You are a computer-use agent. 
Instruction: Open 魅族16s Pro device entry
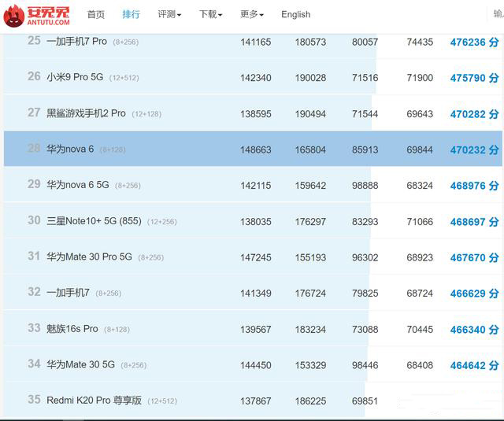pos(72,329)
